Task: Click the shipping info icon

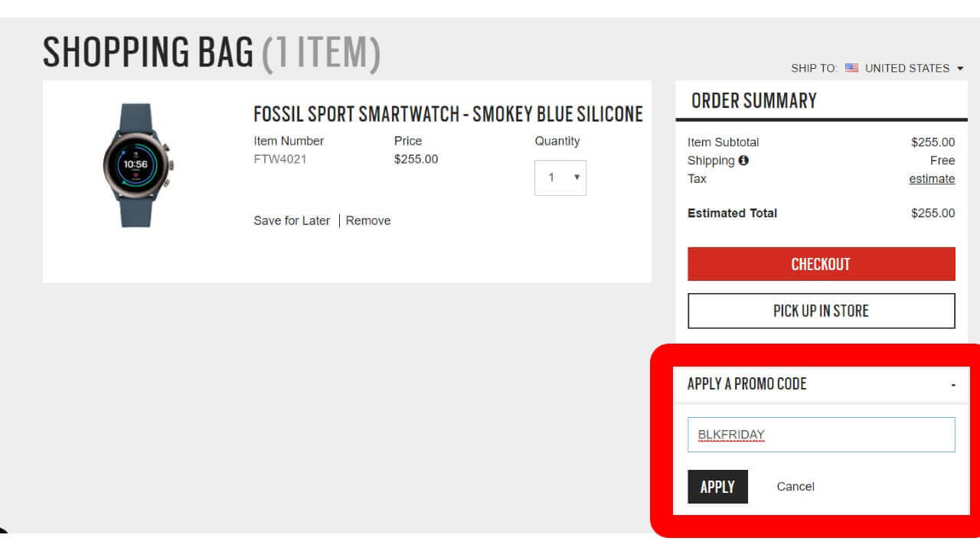Action: pyautogui.click(x=743, y=161)
